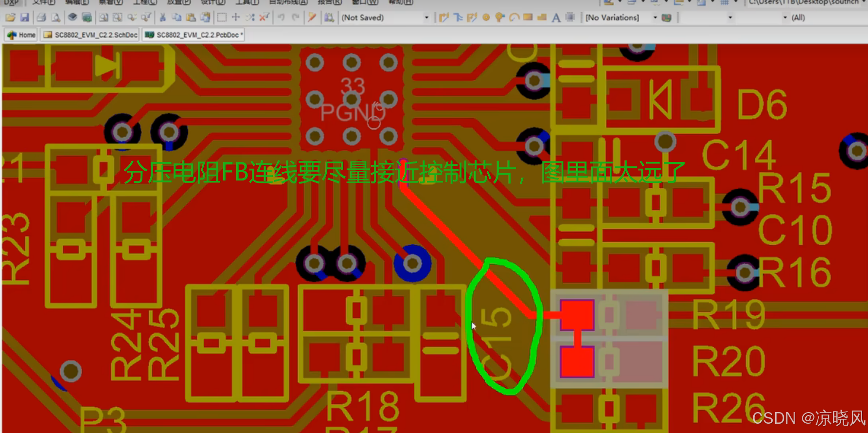Zoom to selected objects via toolbar icon
This screenshot has width=868, height=433.
[x=132, y=18]
